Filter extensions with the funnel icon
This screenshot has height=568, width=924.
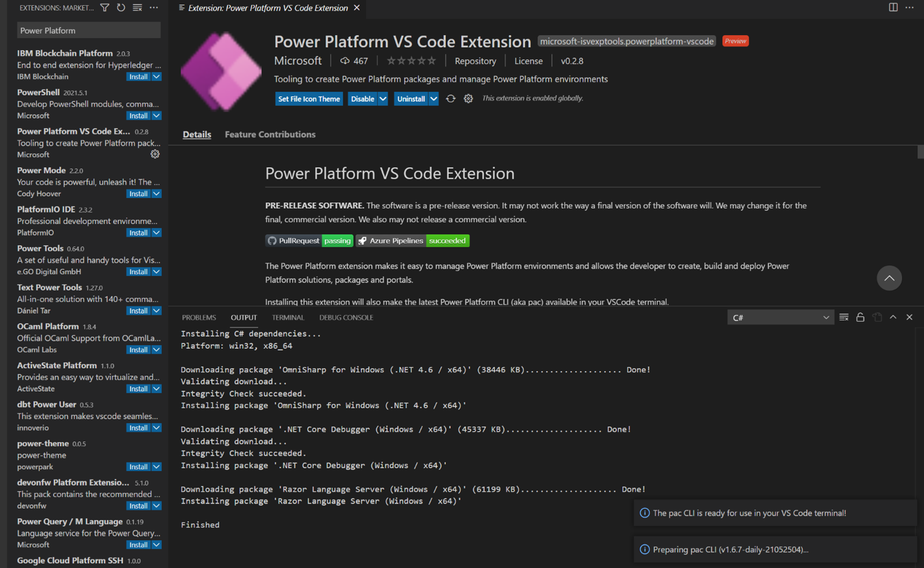click(x=104, y=7)
